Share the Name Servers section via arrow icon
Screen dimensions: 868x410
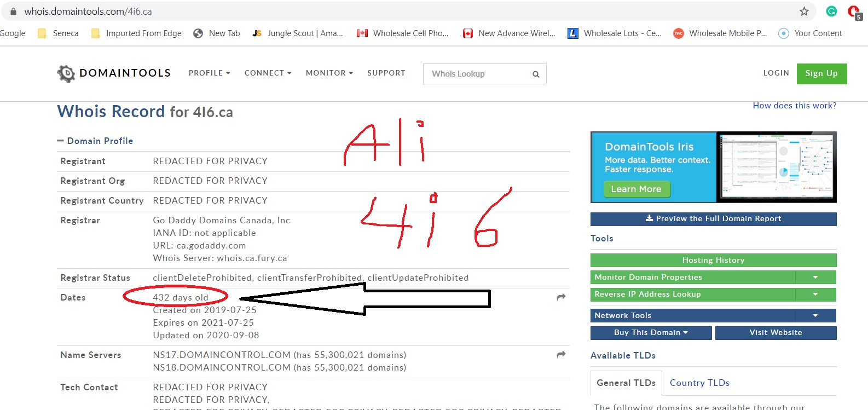(561, 355)
